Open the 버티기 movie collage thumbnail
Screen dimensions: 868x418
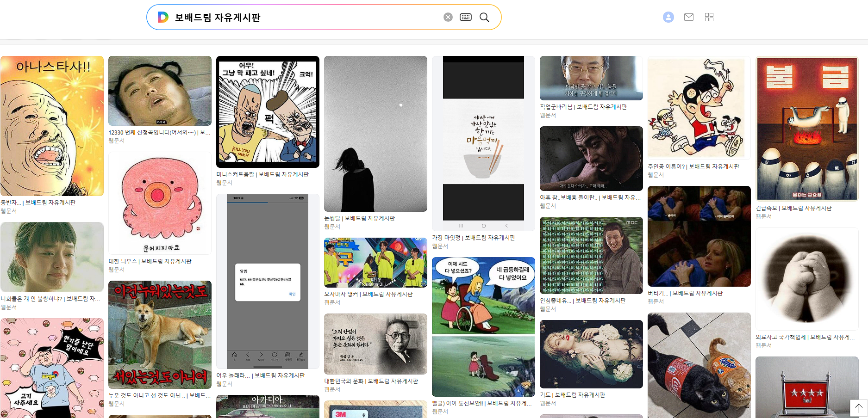699,236
